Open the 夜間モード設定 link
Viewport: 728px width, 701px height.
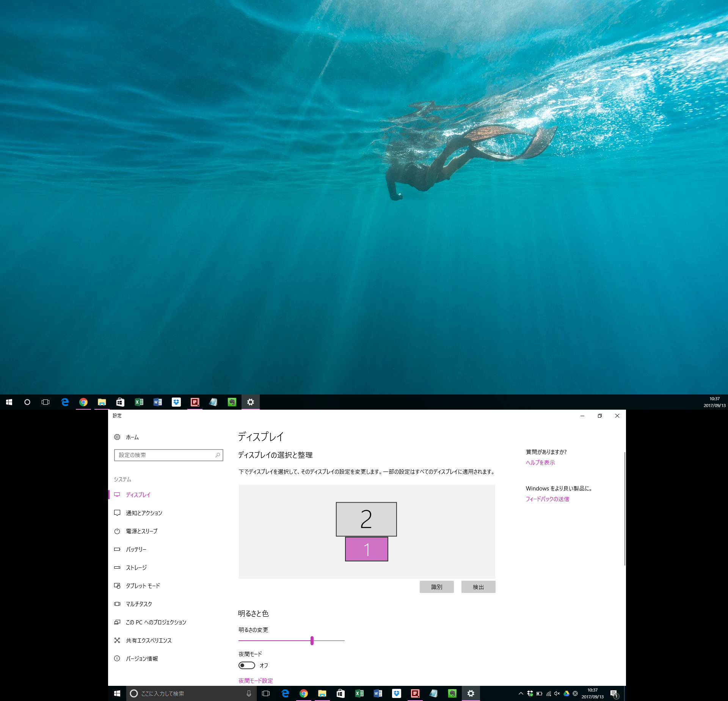click(256, 681)
